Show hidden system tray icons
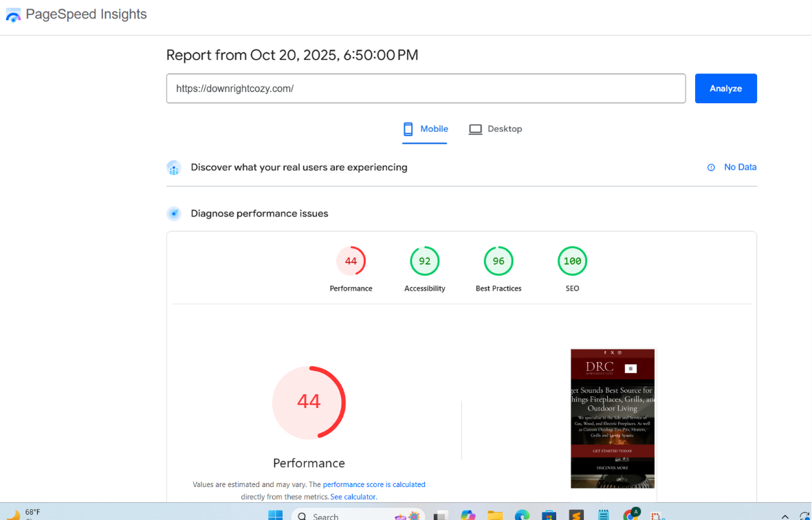The image size is (812, 520). pos(784,516)
